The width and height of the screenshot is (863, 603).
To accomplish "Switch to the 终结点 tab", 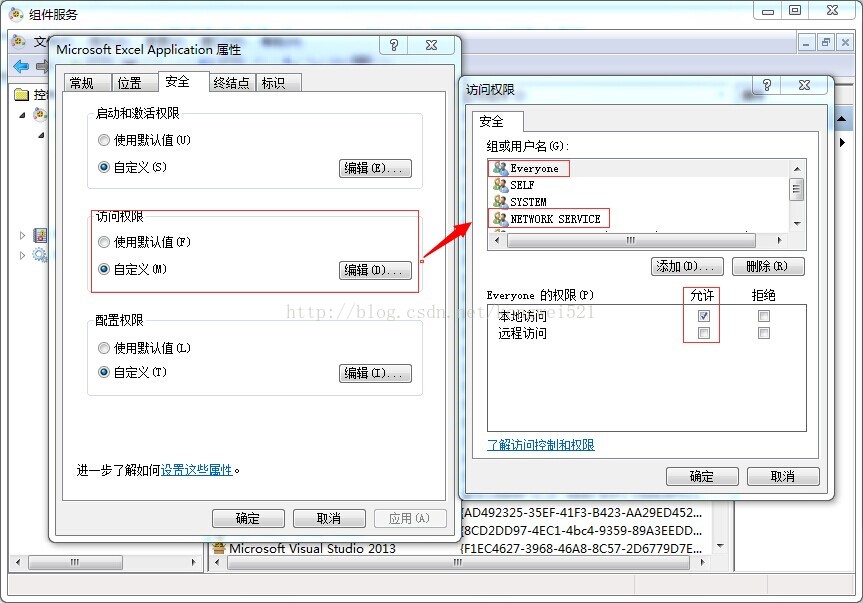I will pos(231,83).
